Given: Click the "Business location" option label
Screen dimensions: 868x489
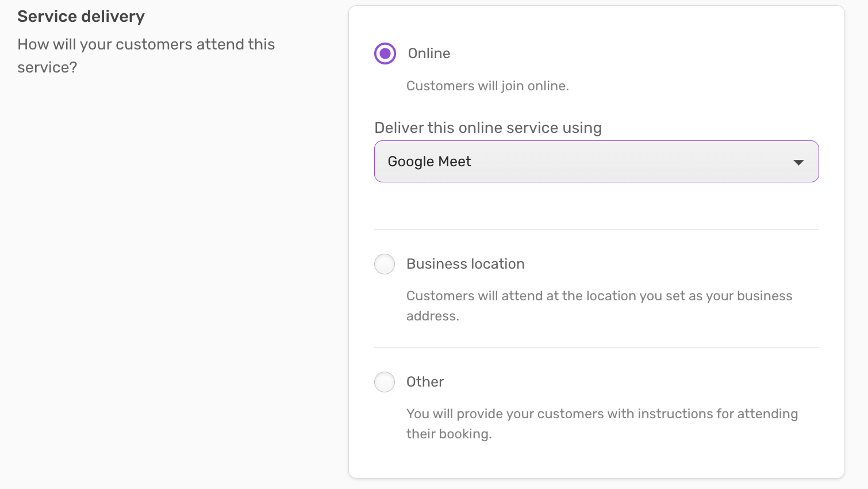Looking at the screenshot, I should pyautogui.click(x=465, y=264).
